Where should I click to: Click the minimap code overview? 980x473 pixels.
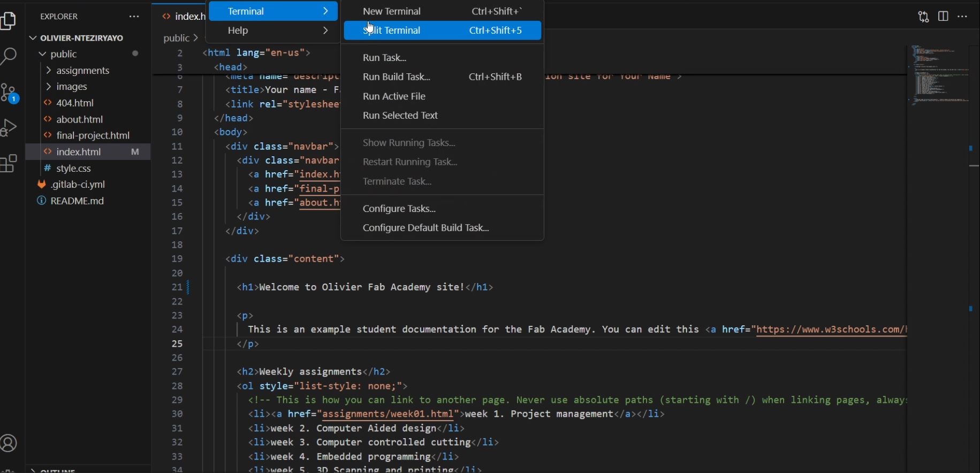coord(940,75)
